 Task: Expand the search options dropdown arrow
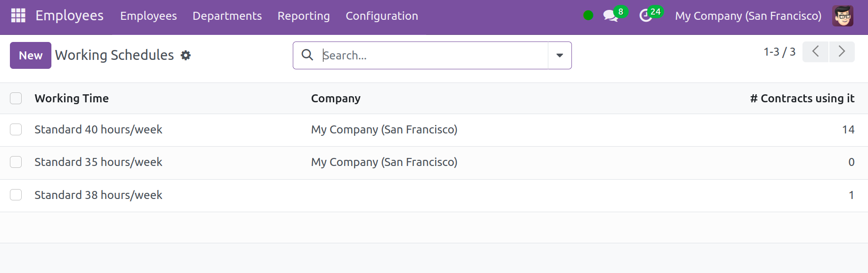coord(560,55)
